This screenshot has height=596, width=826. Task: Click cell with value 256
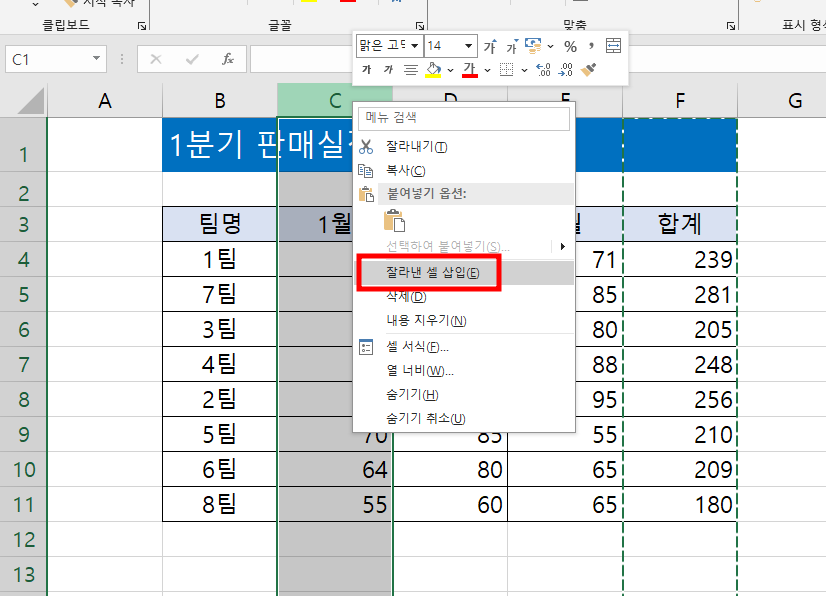tap(680, 399)
